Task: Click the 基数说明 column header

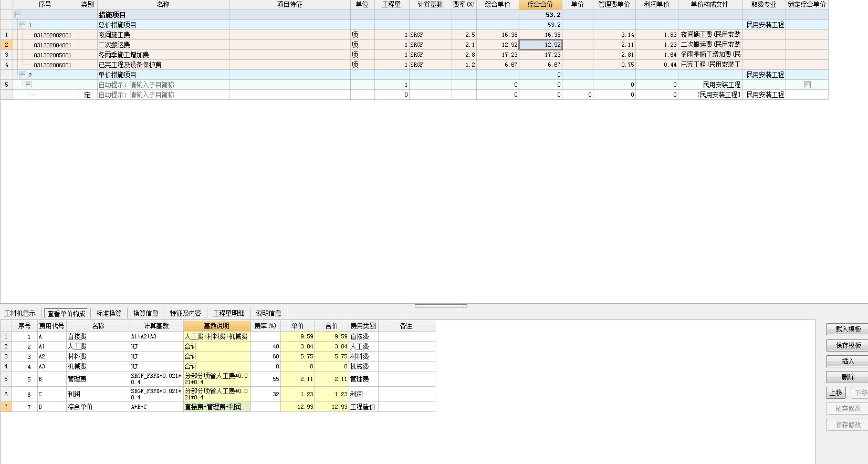Action: pyautogui.click(x=217, y=326)
